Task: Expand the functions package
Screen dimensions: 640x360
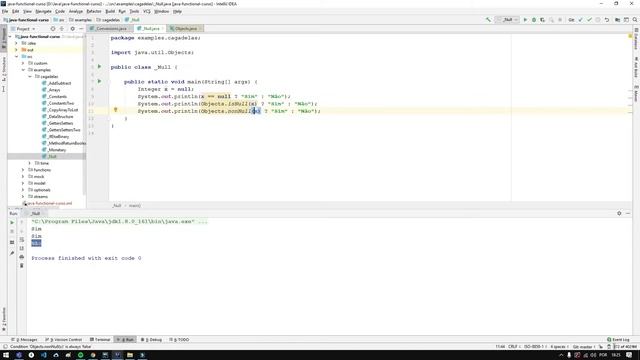Action: click(x=23, y=170)
